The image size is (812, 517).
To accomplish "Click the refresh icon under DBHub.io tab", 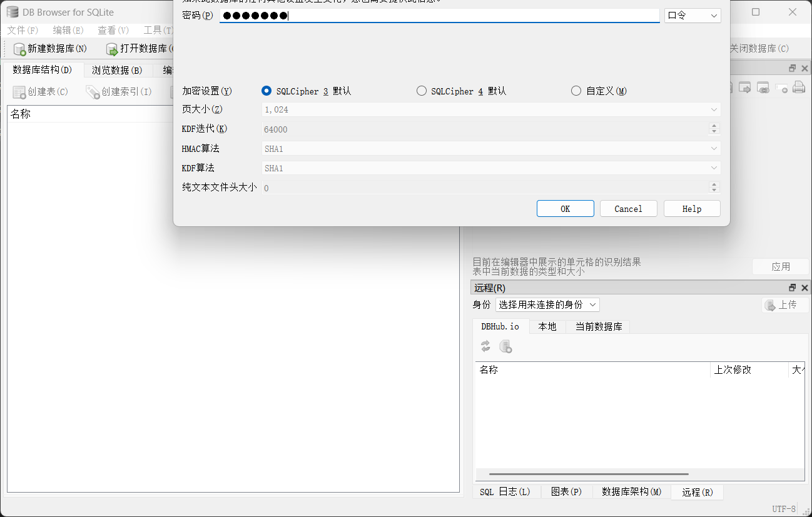I will click(x=485, y=346).
